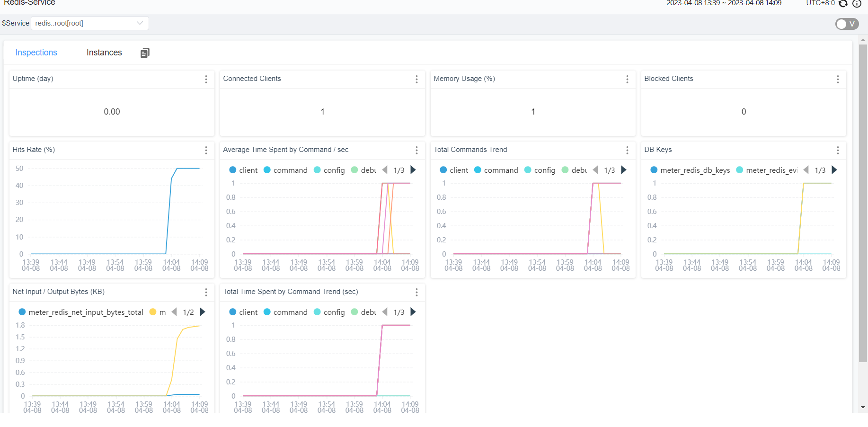Go to next legend page in DB Keys
Image resolution: width=868 pixels, height=427 pixels.
click(834, 170)
